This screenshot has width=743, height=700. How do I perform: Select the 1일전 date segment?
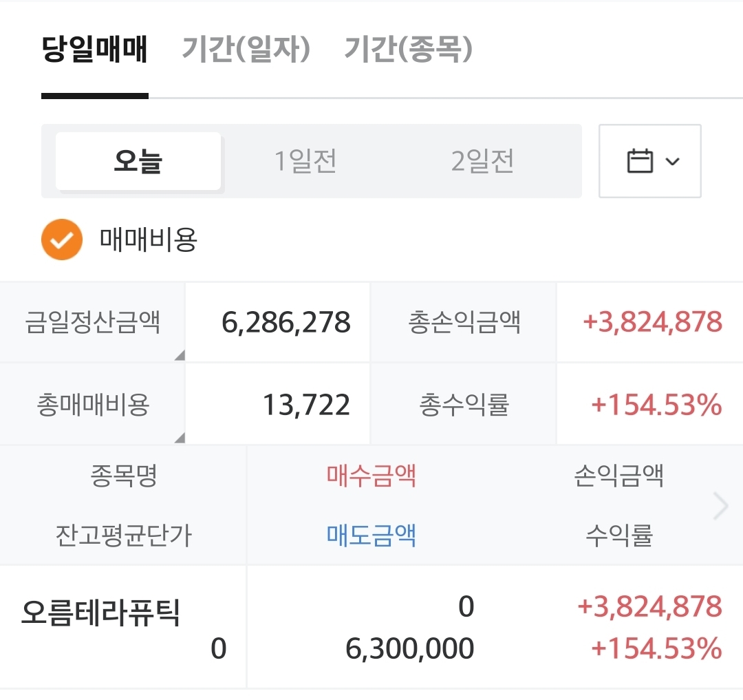pos(305,162)
